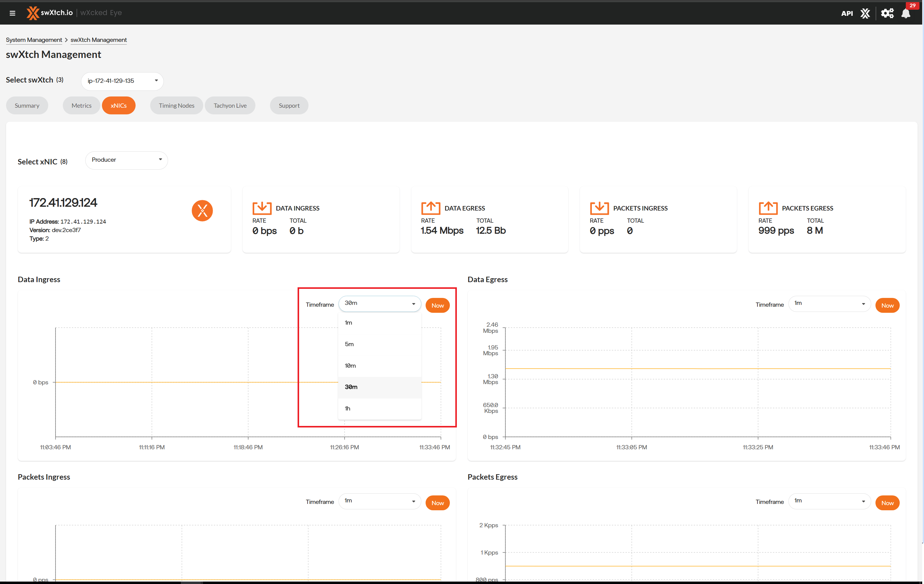Open the settings gears icon
Image resolution: width=924 pixels, height=584 pixels.
pos(887,13)
